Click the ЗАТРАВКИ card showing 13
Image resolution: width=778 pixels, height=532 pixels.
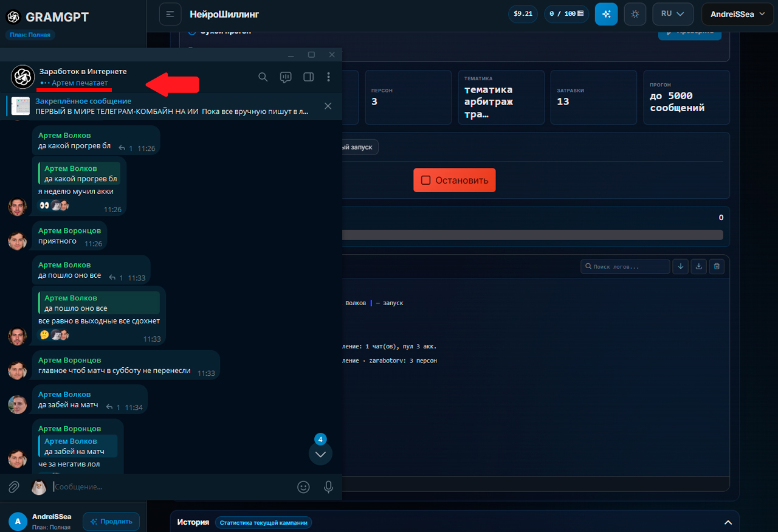[x=593, y=97]
